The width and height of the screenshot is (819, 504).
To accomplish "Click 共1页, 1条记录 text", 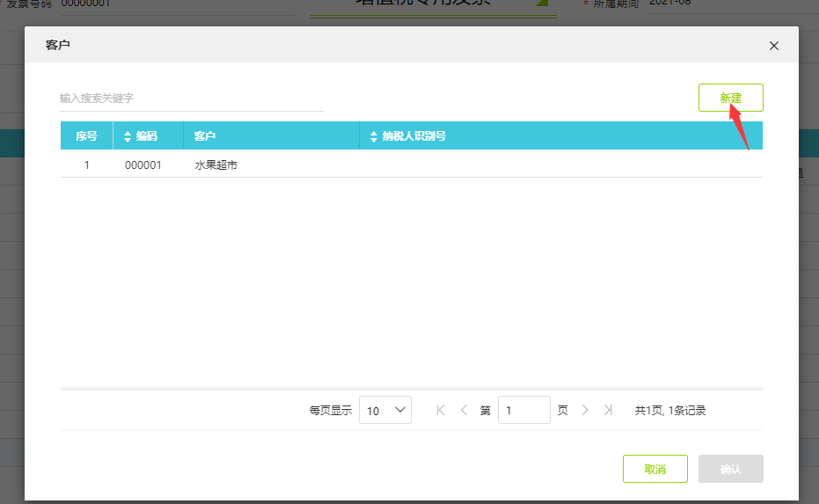I will (670, 411).
